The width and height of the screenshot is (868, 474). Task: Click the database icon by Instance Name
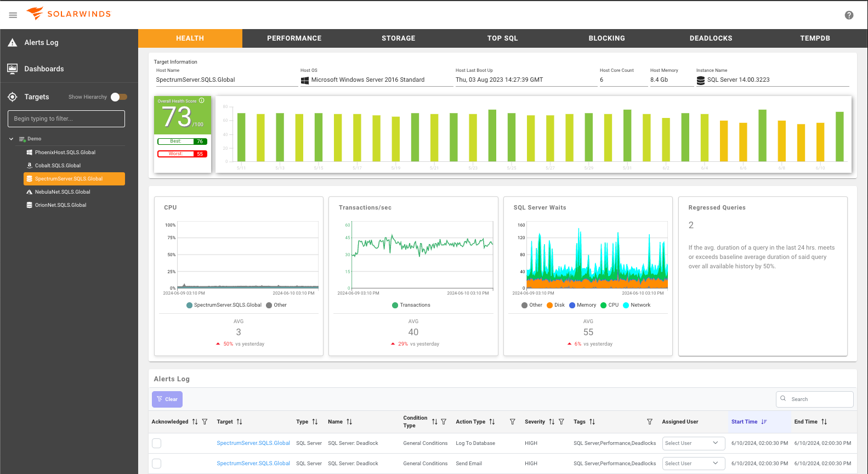tap(700, 80)
